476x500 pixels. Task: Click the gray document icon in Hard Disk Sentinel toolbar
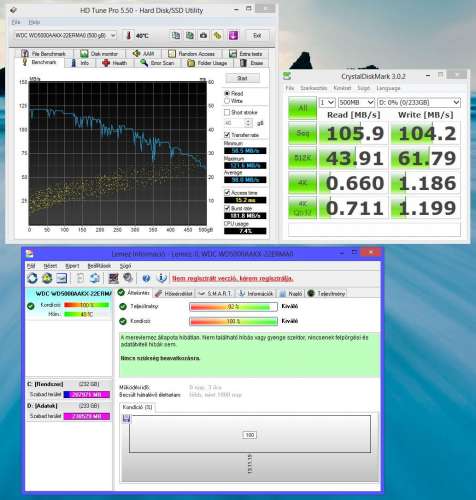point(80,278)
